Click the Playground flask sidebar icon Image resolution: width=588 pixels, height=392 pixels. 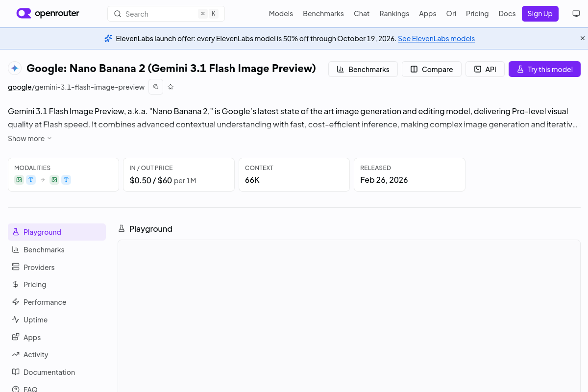pyautogui.click(x=16, y=232)
